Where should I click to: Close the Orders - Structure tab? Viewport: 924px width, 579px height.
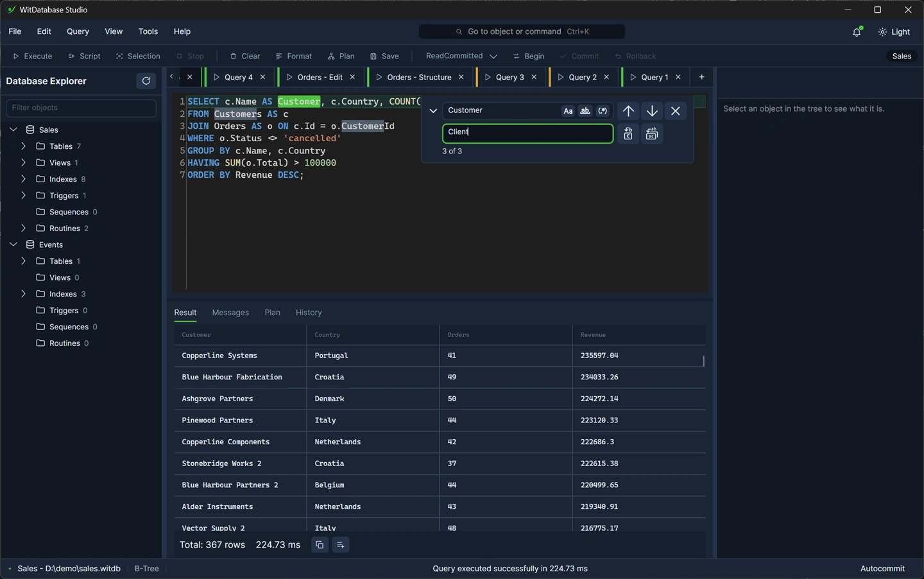461,77
